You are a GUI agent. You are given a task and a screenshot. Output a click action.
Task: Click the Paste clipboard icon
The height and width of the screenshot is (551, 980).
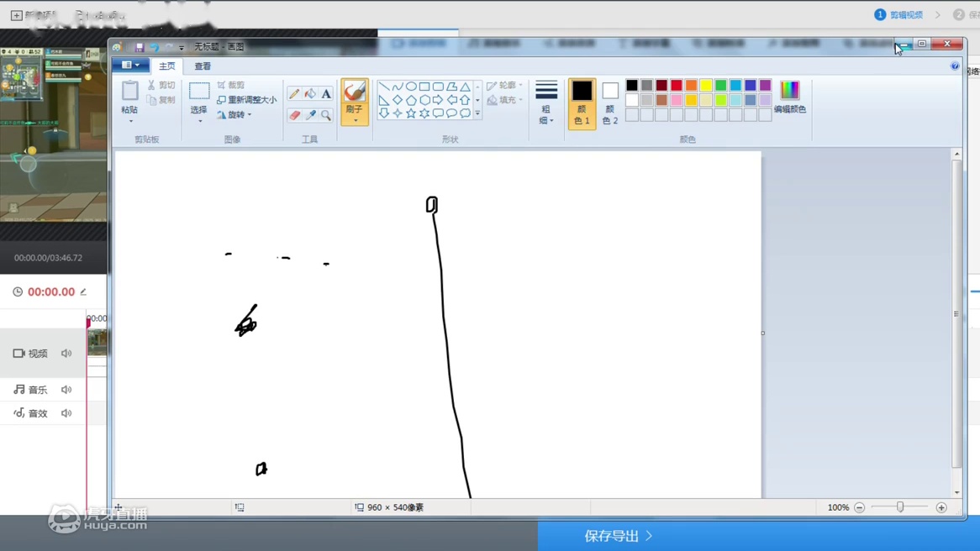click(130, 92)
